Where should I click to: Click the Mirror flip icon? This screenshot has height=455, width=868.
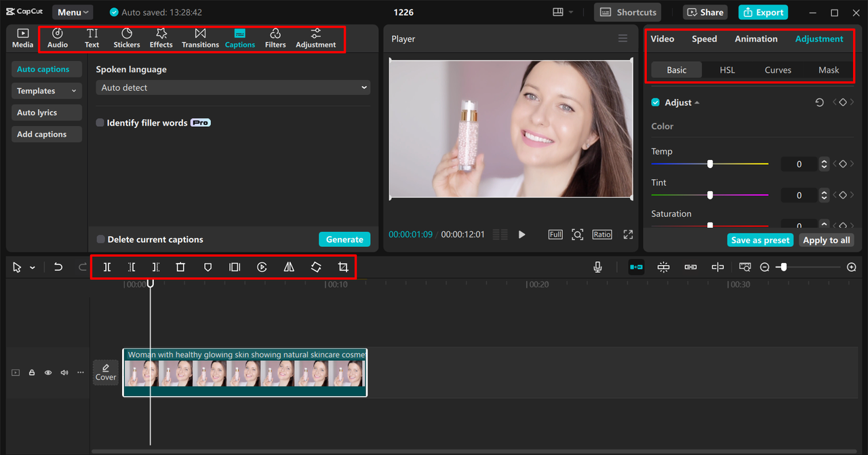coord(289,267)
